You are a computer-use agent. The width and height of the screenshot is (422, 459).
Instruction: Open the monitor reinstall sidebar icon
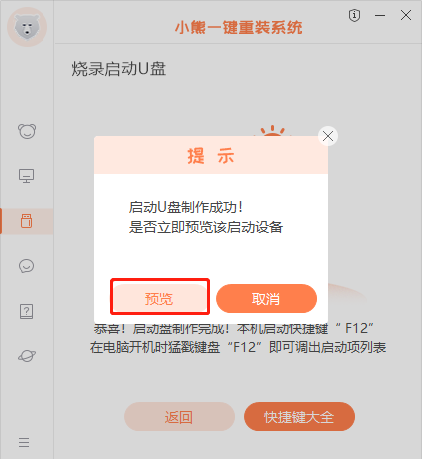[26, 175]
